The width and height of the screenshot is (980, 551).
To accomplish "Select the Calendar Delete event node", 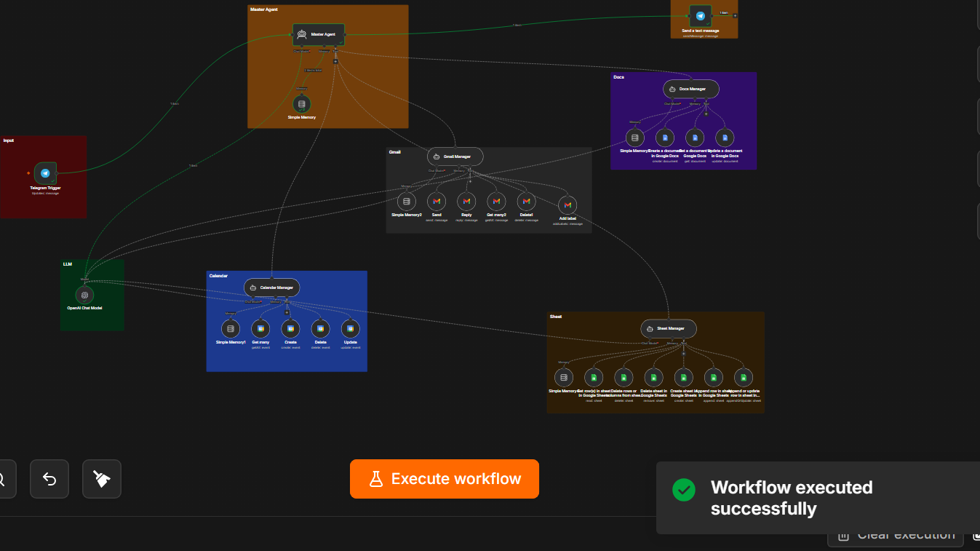I will click(x=320, y=329).
